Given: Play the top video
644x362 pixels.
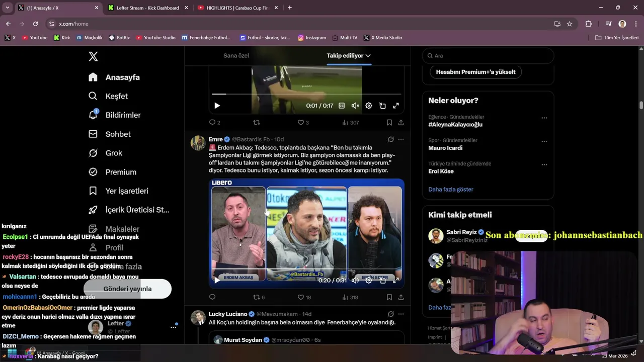Looking at the screenshot, I should (217, 106).
